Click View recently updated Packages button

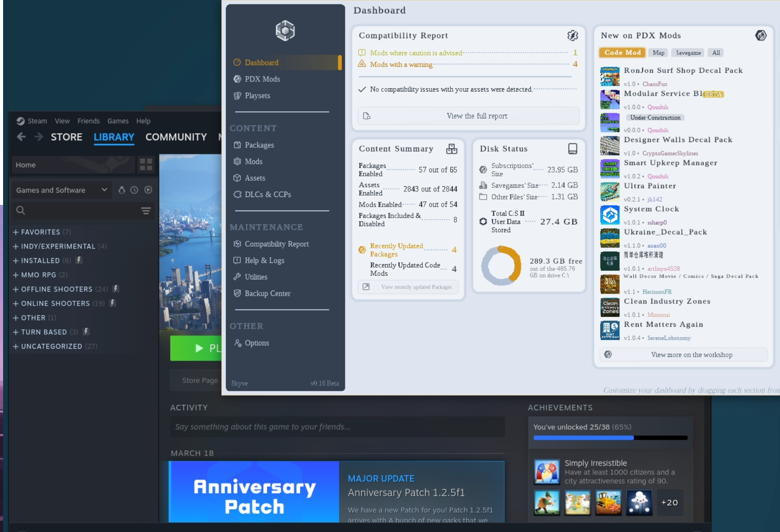pyautogui.click(x=408, y=287)
